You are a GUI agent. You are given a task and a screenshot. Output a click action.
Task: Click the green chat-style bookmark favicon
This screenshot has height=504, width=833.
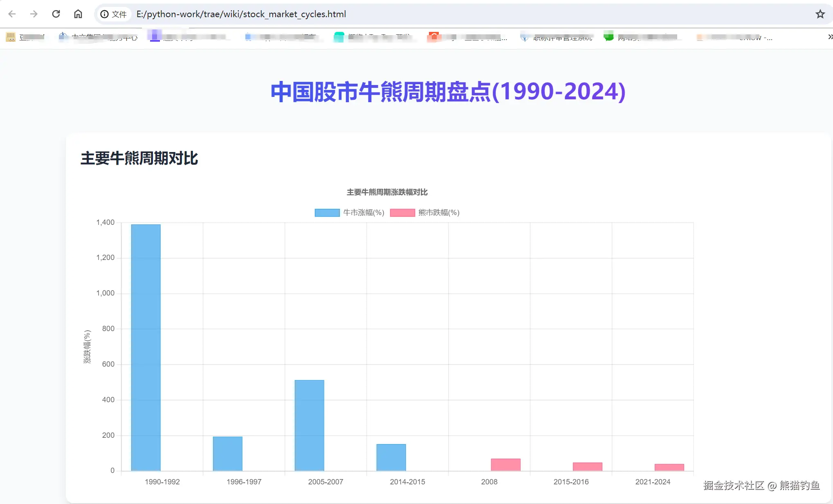(609, 36)
